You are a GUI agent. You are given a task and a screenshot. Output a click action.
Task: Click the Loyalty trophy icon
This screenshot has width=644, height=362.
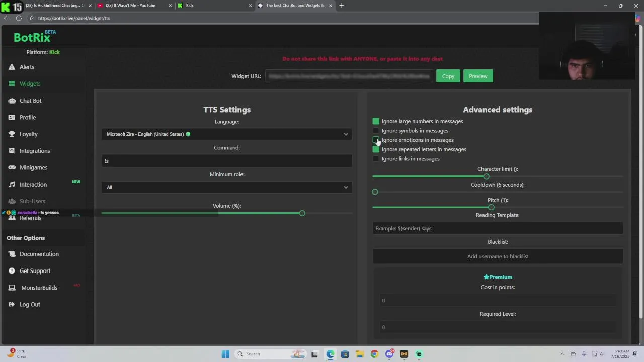click(x=12, y=134)
